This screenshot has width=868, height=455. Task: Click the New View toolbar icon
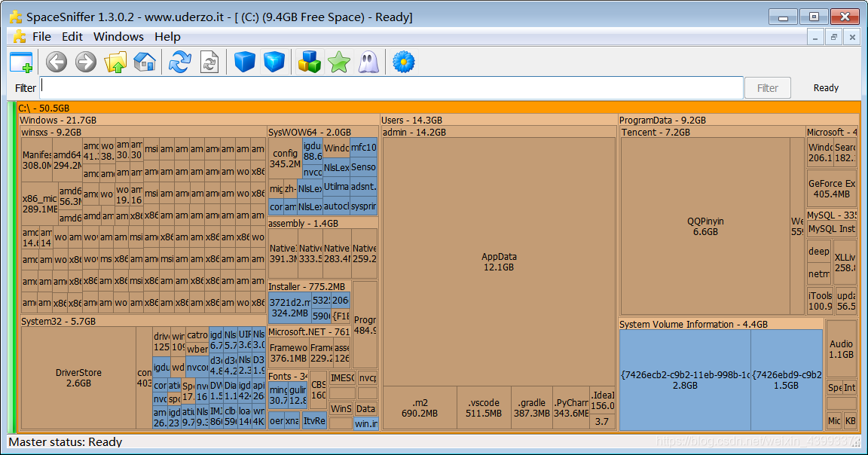click(x=22, y=62)
